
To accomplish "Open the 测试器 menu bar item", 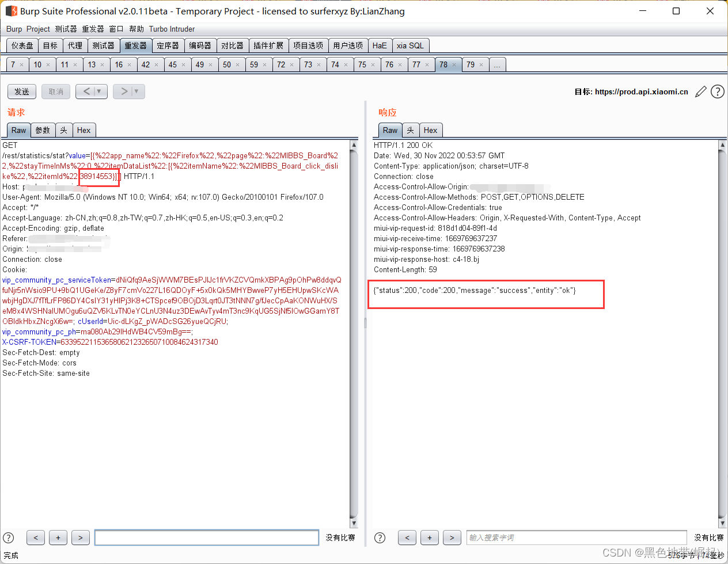I will pos(66,29).
